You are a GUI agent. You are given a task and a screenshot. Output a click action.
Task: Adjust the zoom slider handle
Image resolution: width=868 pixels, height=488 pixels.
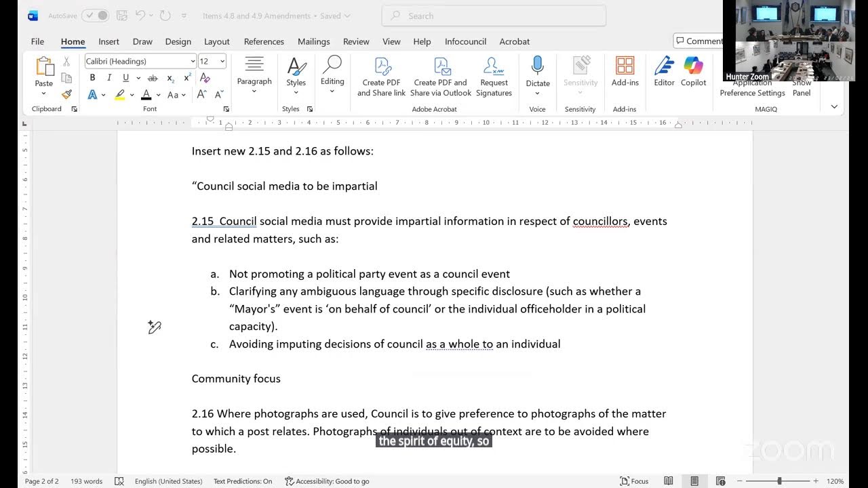779,481
